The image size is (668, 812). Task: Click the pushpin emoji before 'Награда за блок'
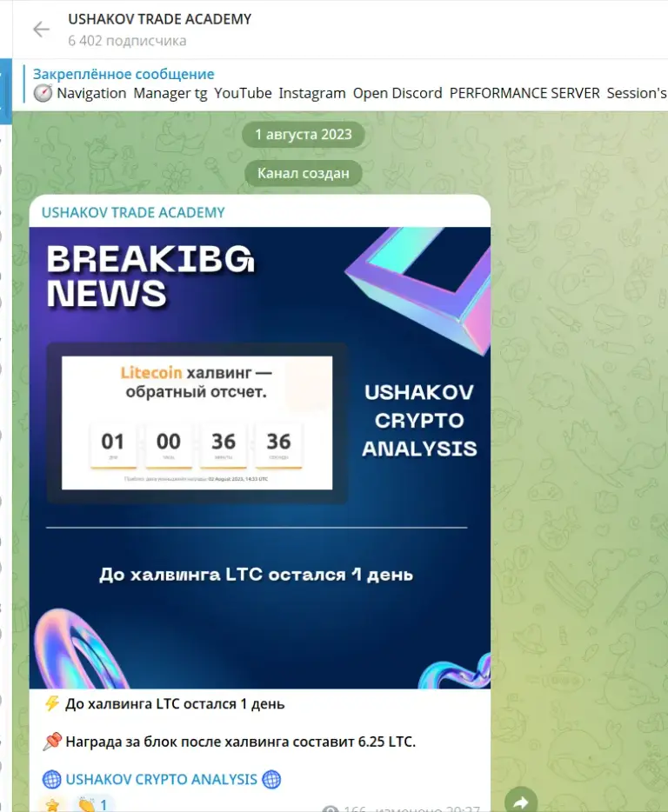(52, 742)
